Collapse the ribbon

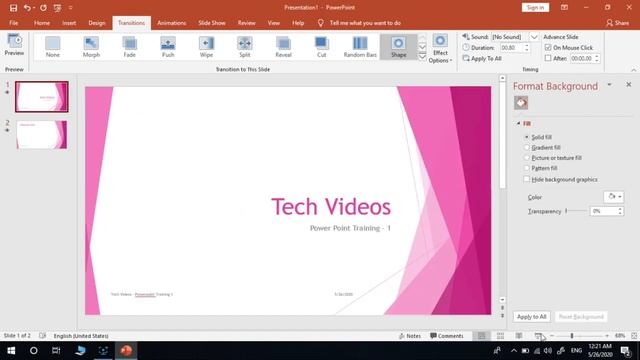tap(633, 70)
